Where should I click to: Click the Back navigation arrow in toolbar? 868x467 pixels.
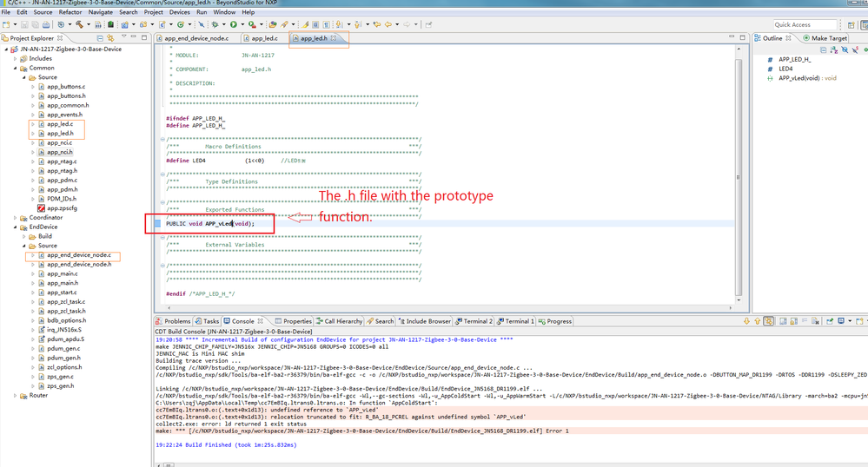click(388, 24)
